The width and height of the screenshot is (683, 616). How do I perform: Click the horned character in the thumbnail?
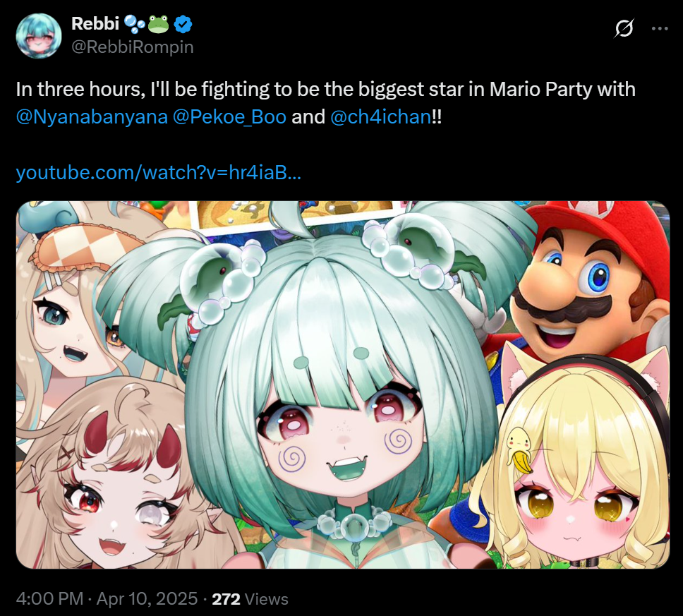tap(114, 475)
